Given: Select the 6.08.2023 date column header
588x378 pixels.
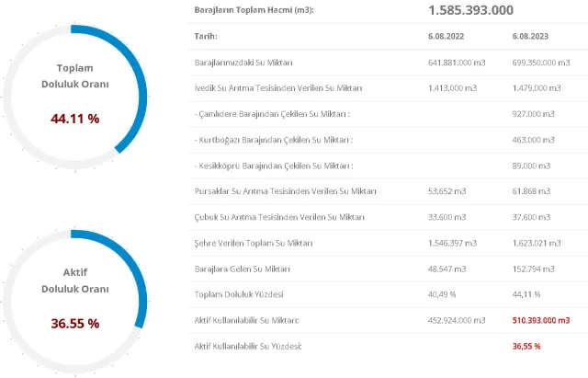Looking at the screenshot, I should coord(528,36).
